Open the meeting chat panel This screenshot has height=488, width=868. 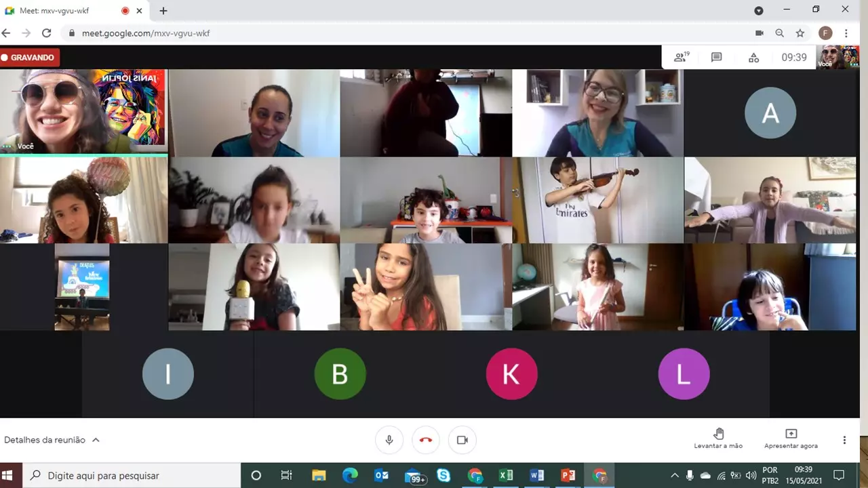716,58
